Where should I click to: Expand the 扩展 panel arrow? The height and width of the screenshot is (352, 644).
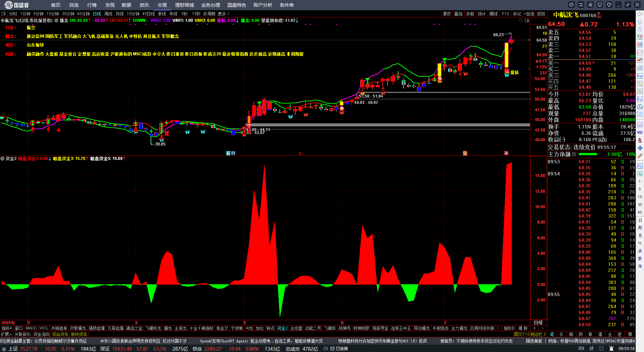point(6,334)
